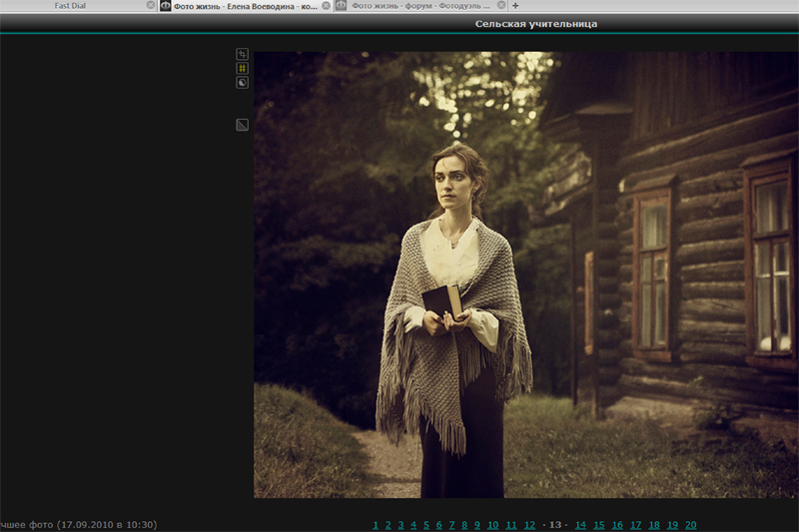
Task: Close the Елена Воеводина tab
Action: 326,5
